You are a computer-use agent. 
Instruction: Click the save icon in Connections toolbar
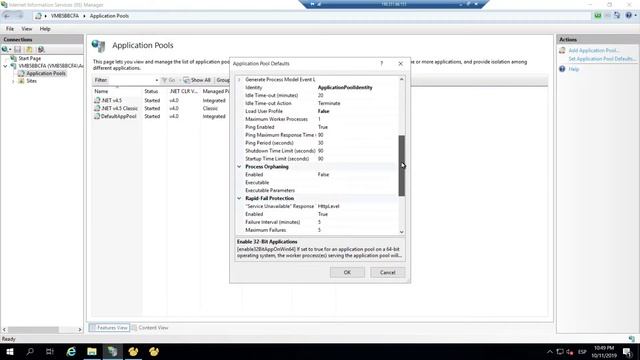(x=18, y=49)
